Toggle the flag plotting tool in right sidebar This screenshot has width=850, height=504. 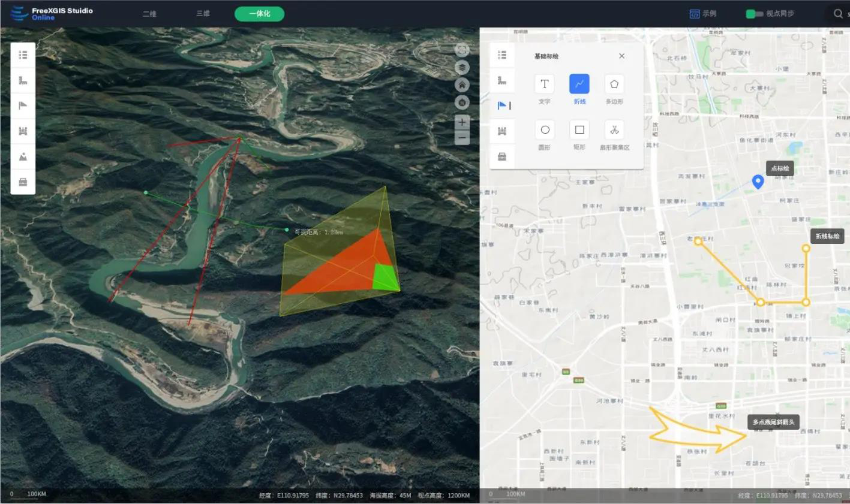pos(502,105)
